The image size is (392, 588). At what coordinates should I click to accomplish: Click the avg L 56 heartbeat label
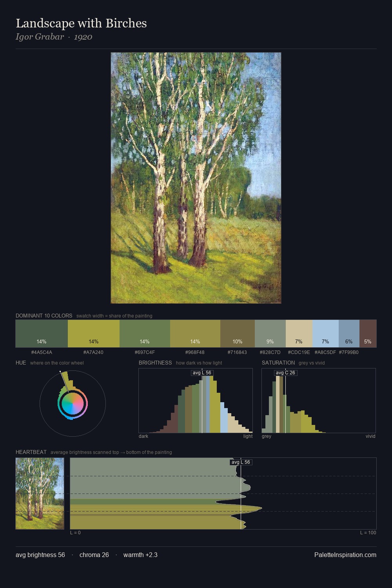pos(241,462)
